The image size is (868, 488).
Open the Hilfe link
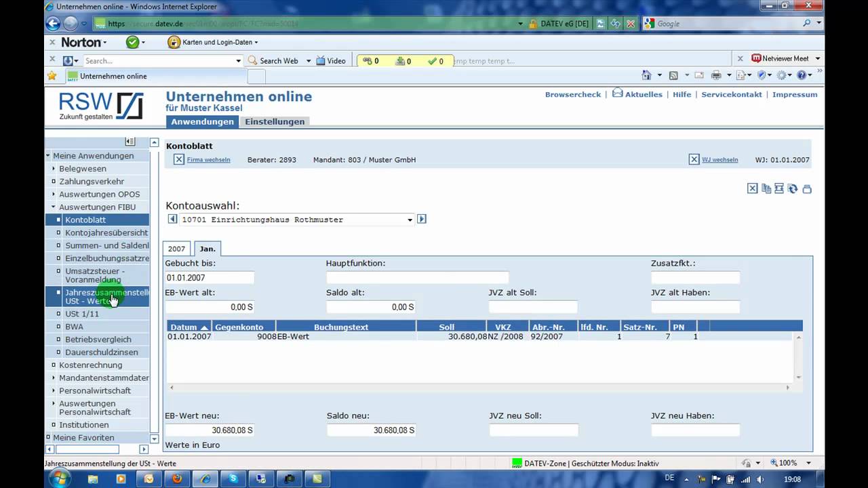pyautogui.click(x=682, y=94)
